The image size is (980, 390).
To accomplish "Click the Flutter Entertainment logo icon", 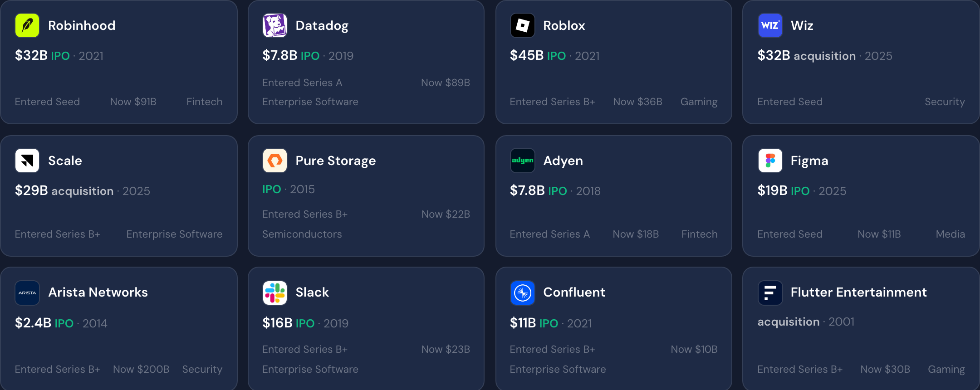I will pos(770,293).
